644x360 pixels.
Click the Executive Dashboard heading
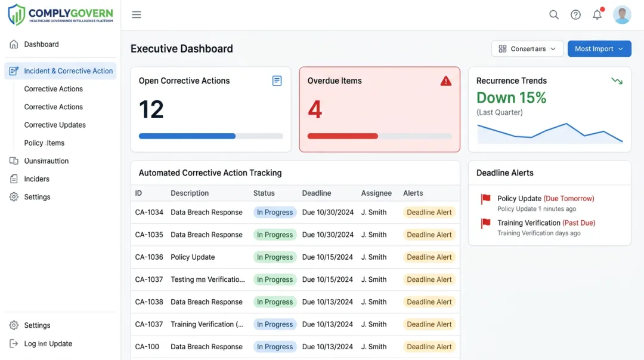pyautogui.click(x=181, y=48)
